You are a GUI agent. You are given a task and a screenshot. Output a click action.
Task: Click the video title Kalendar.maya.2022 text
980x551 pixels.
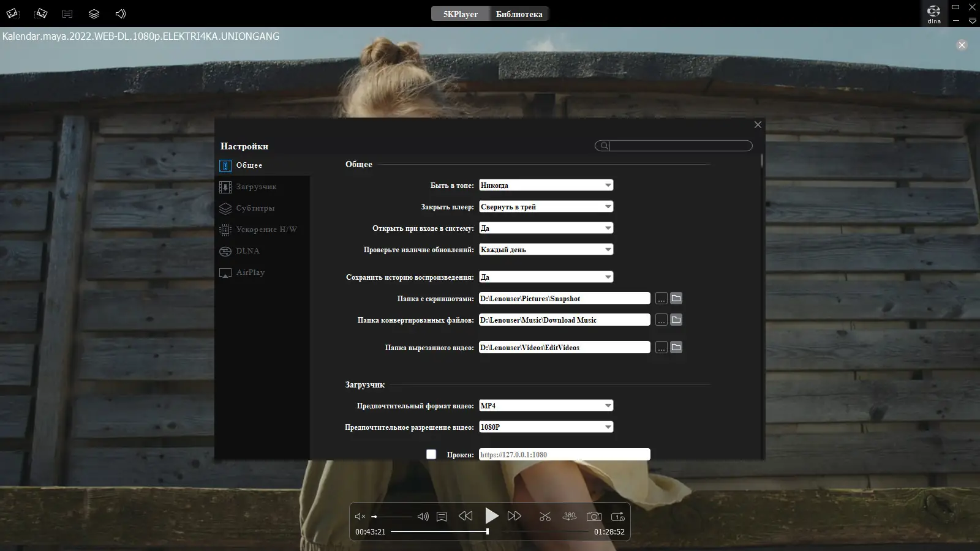click(141, 36)
